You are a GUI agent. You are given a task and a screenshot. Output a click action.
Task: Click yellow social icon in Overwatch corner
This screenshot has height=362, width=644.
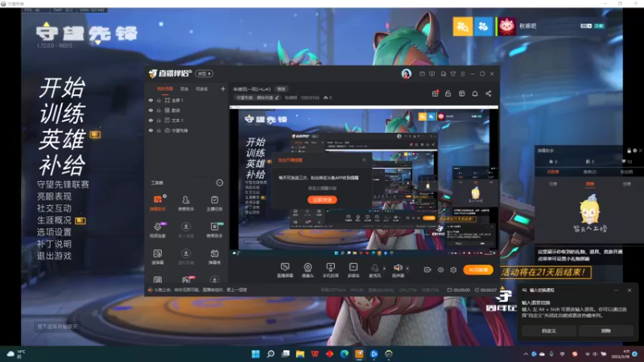[462, 27]
